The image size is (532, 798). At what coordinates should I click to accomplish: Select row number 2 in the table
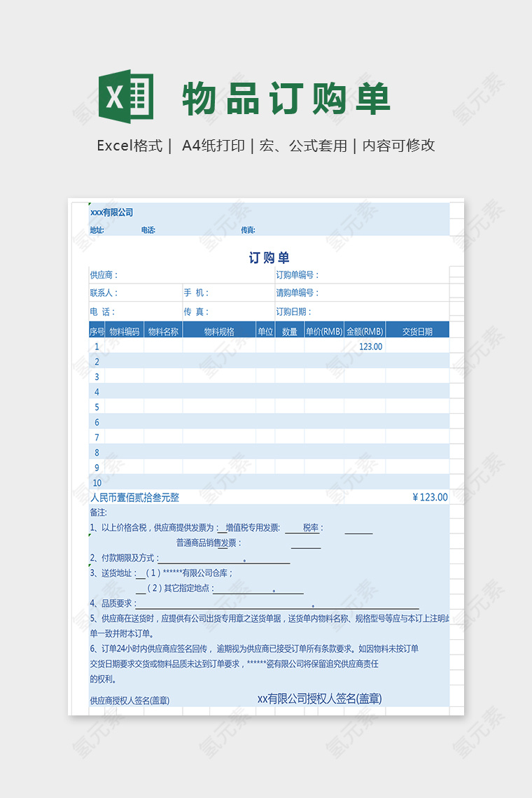tap(97, 362)
